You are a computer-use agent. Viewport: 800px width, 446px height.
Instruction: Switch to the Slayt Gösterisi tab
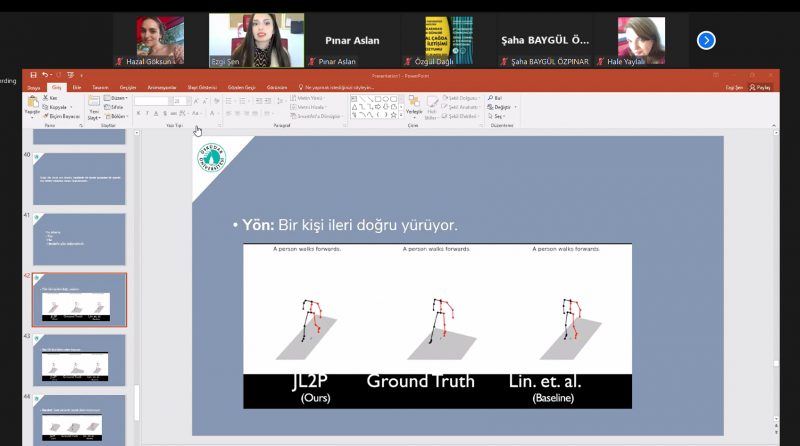pyautogui.click(x=202, y=87)
